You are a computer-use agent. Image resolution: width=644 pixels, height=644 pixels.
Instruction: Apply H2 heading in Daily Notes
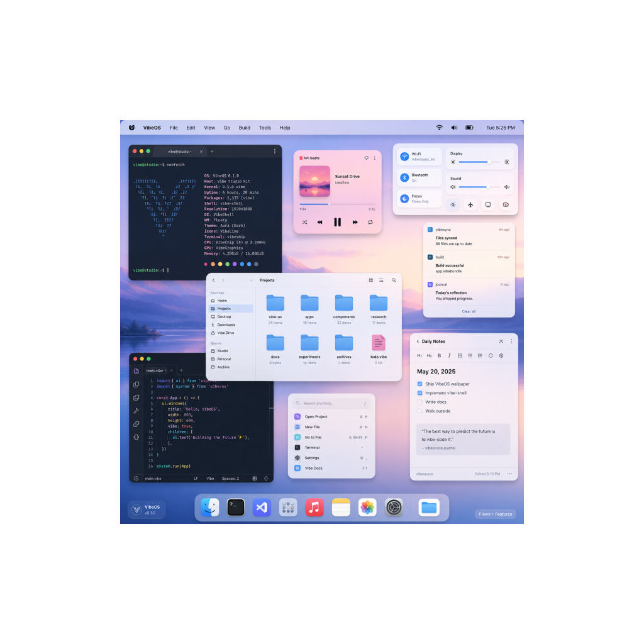click(x=429, y=356)
